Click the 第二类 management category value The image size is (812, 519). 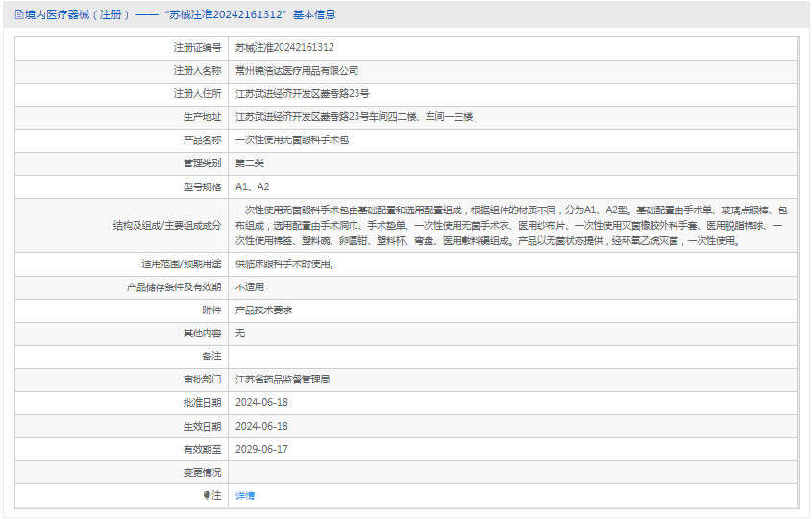coord(250,163)
